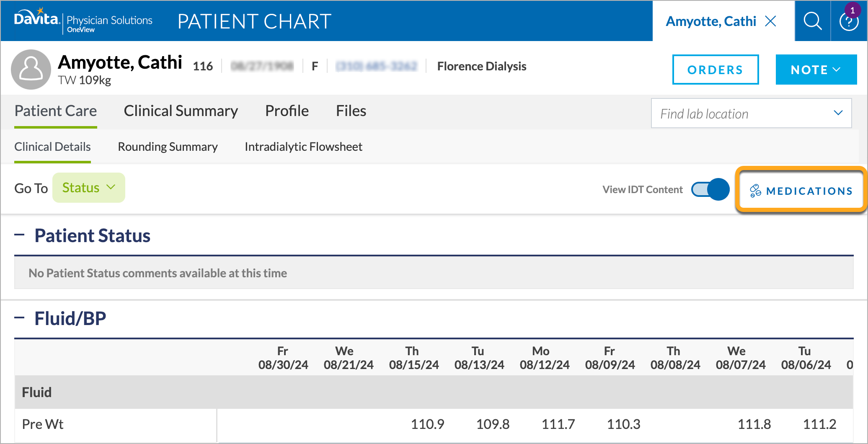The image size is (868, 444).
Task: Click the DaVita Physician Solutions logo
Action: point(83,21)
